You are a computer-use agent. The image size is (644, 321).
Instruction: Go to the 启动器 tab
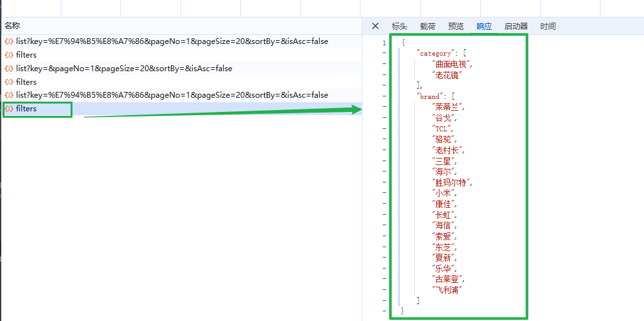pyautogui.click(x=516, y=27)
